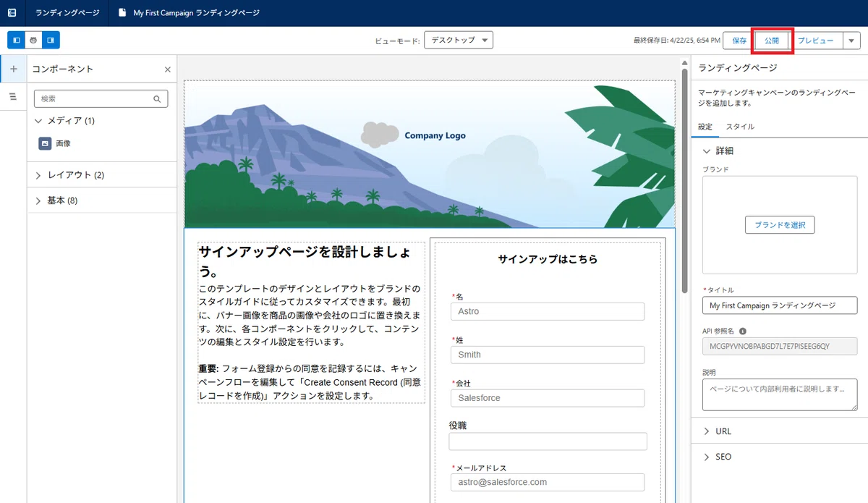Click the 姓 field containing Smith
This screenshot has width=868, height=503.
coord(548,355)
